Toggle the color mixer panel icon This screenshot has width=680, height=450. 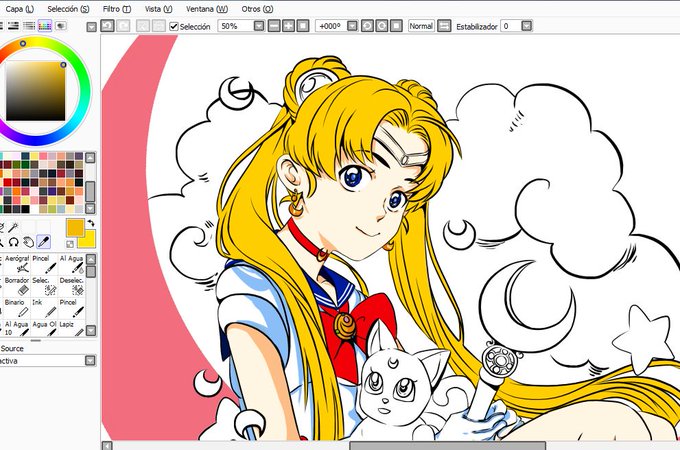click(29, 26)
